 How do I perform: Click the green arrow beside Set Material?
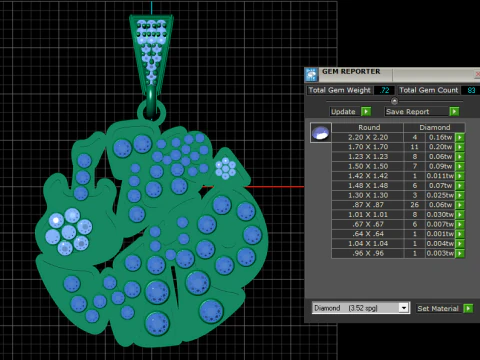coord(468,308)
